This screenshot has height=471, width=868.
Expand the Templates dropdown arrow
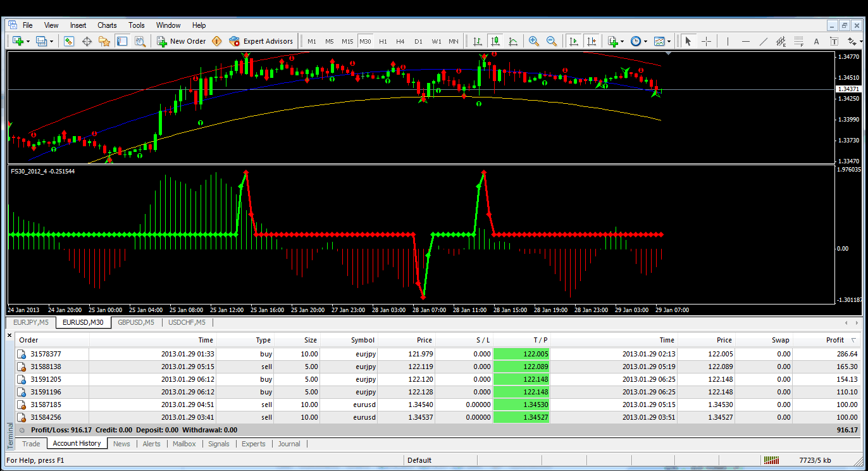pos(670,41)
